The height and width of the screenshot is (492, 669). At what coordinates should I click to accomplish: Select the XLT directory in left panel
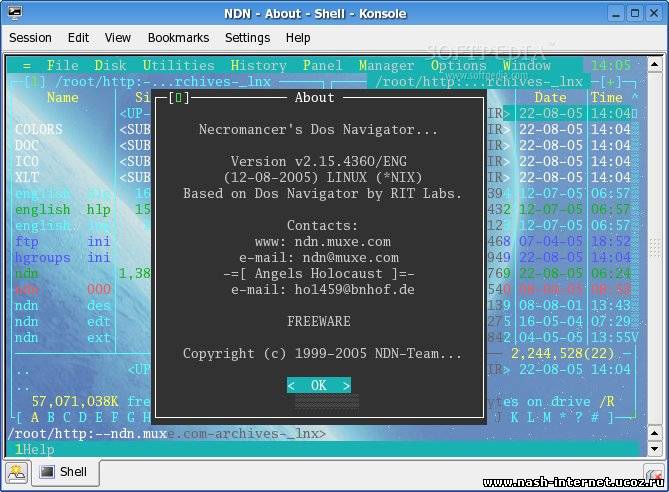coord(26,178)
